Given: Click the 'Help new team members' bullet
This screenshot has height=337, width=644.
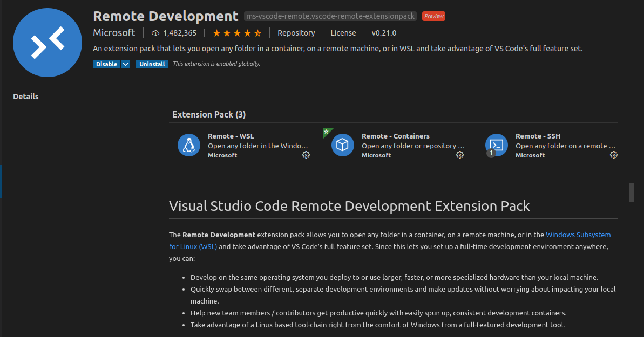Looking at the screenshot, I should [378, 313].
